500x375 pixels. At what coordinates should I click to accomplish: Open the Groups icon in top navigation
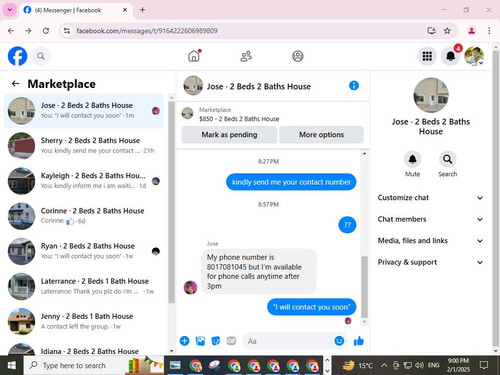point(298,56)
